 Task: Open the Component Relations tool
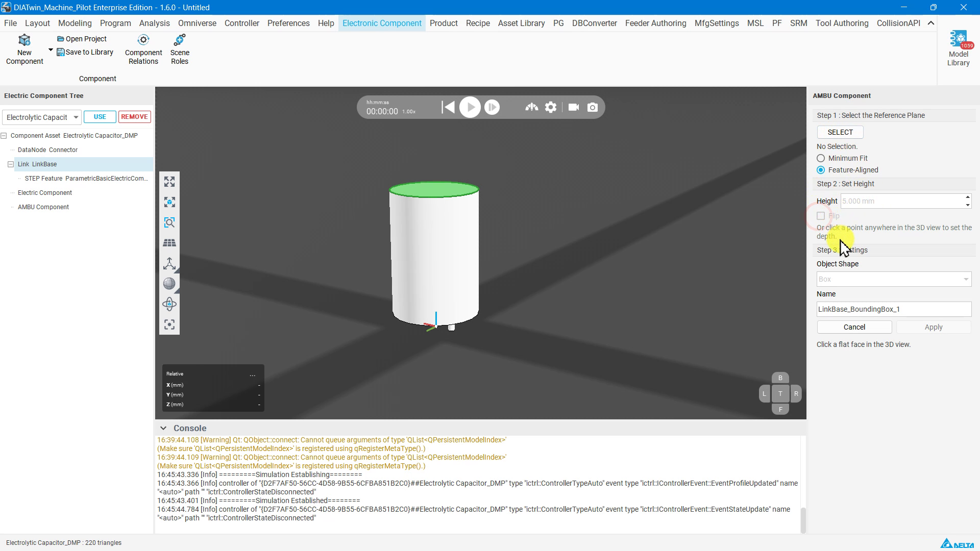[143, 49]
